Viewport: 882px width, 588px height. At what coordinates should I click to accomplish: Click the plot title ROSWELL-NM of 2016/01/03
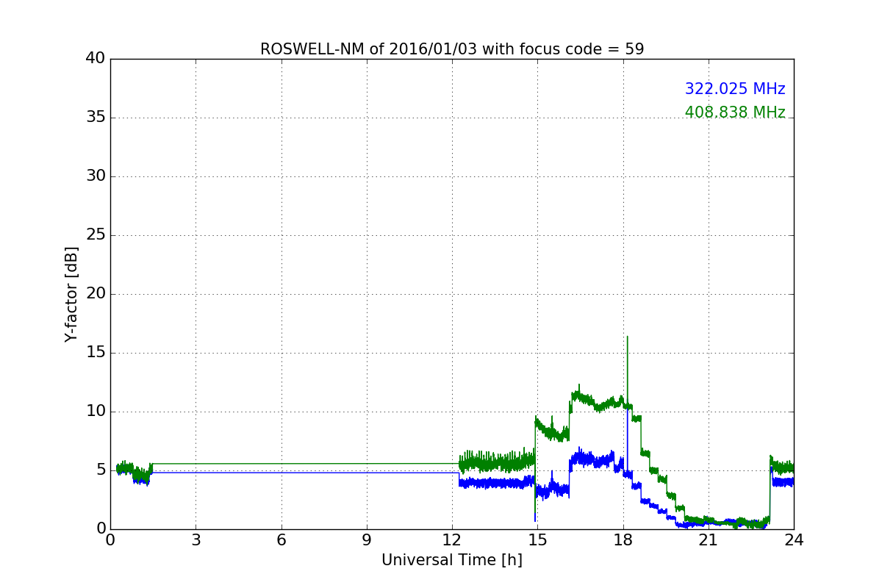[452, 49]
